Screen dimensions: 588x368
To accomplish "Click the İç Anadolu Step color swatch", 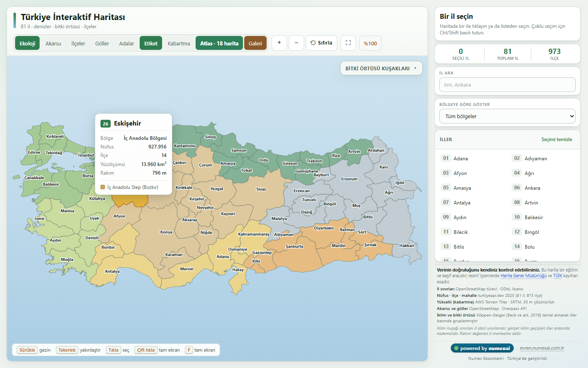I will tap(103, 187).
